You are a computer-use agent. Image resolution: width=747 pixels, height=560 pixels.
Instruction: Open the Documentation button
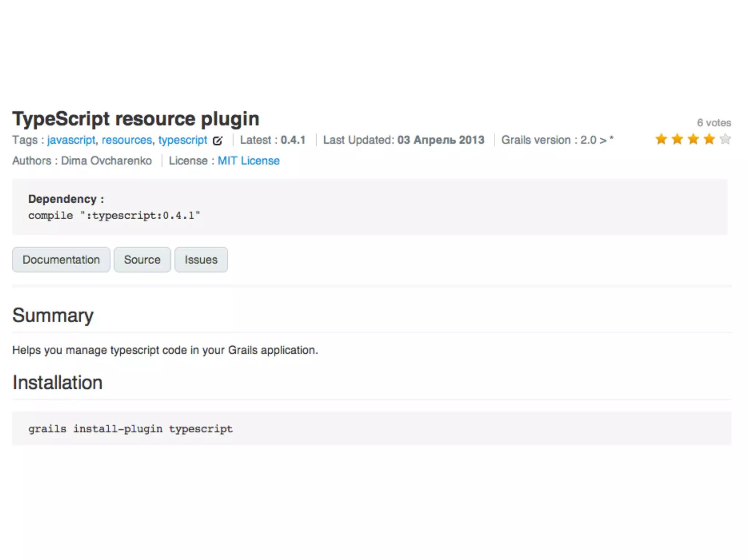pos(61,260)
